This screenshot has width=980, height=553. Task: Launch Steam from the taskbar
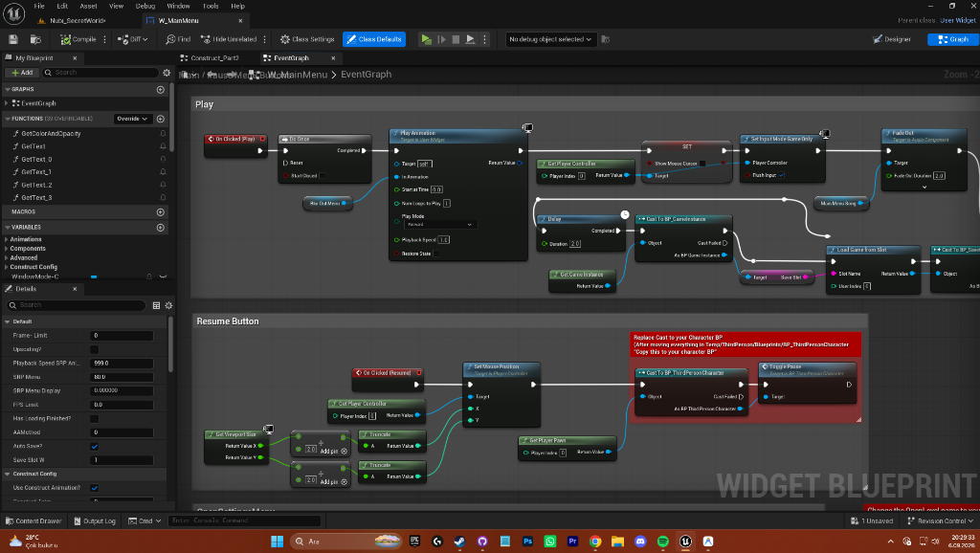(459, 542)
